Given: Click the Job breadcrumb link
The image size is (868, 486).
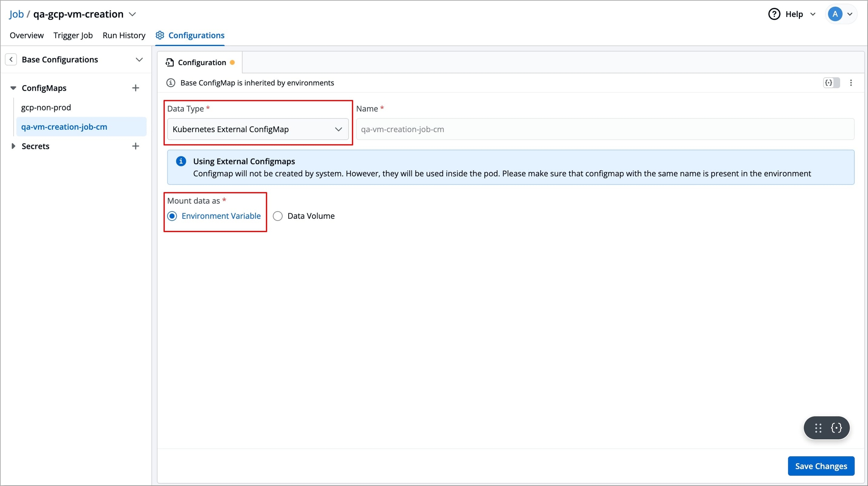Looking at the screenshot, I should click(16, 14).
